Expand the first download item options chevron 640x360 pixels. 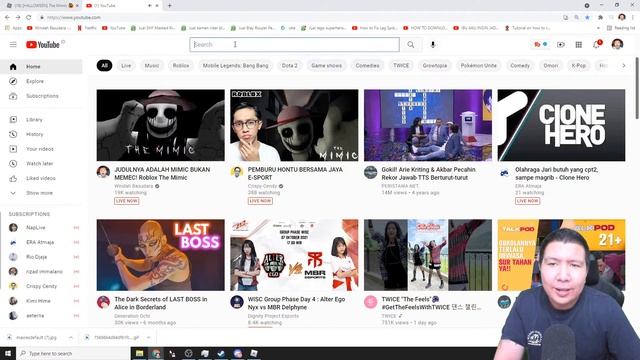point(71,338)
